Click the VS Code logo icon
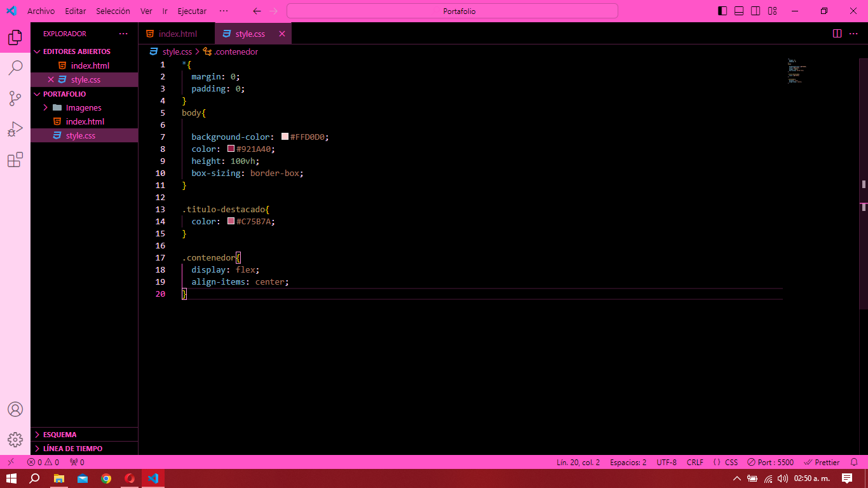 coord(11,11)
